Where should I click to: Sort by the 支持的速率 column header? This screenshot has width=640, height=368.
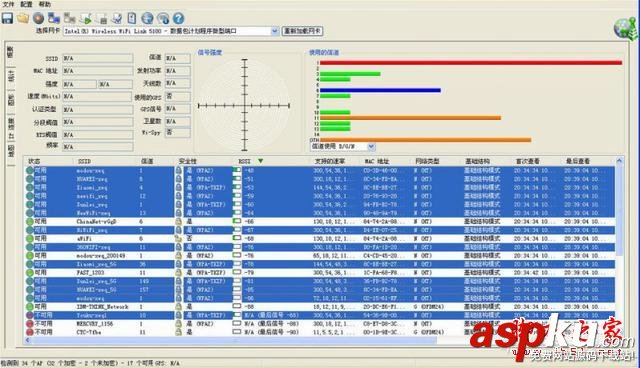click(x=330, y=161)
